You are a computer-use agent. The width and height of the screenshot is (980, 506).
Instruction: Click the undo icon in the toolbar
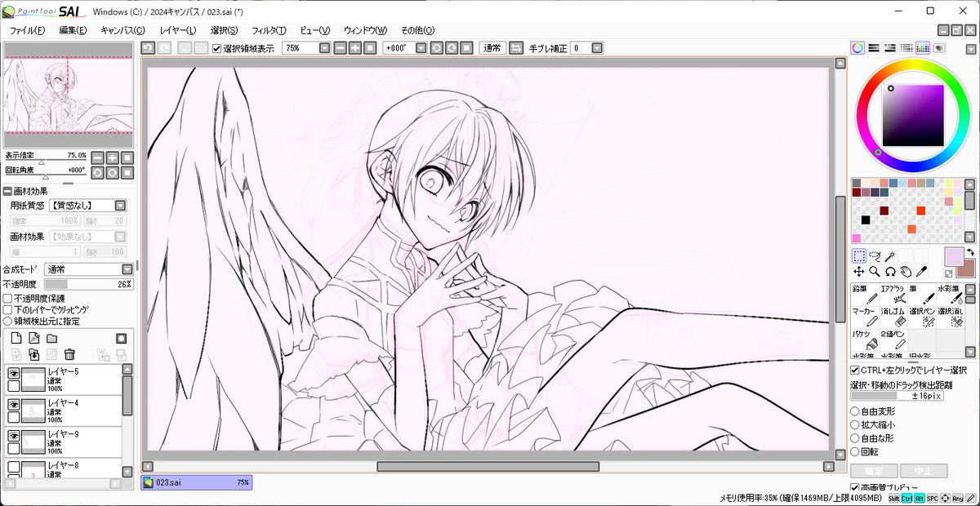[x=147, y=48]
